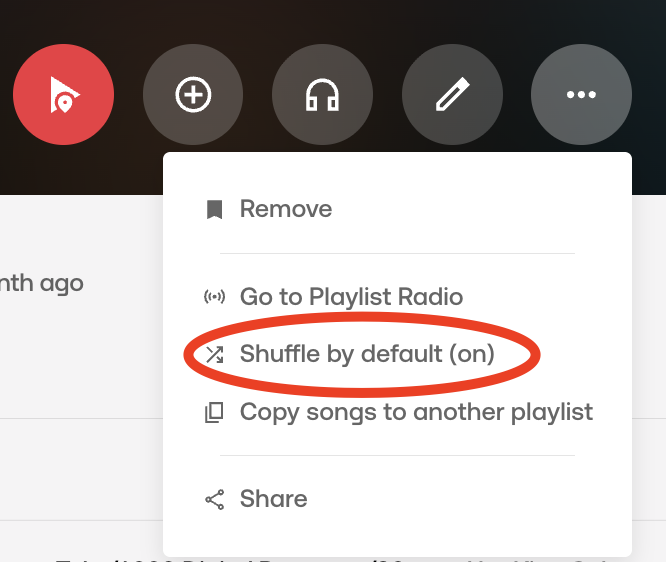Click the bookmark icon beside Remove
Viewport: 666px width, 562px height.
[214, 210]
